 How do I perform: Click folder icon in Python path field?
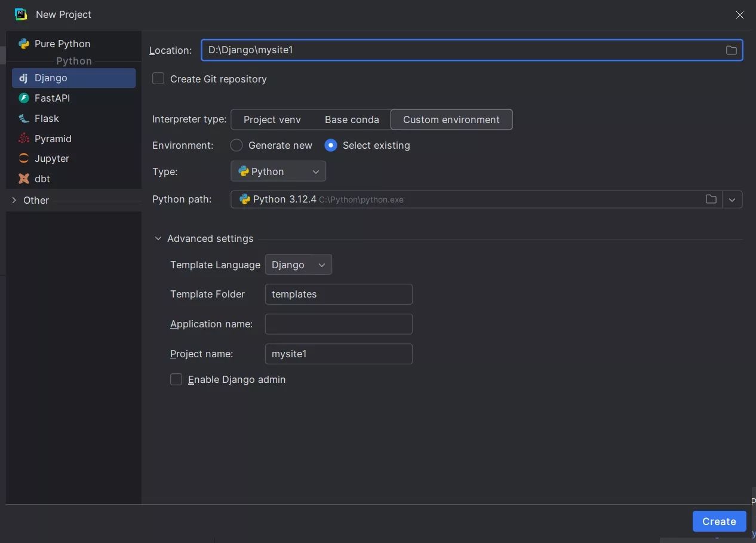[711, 200]
